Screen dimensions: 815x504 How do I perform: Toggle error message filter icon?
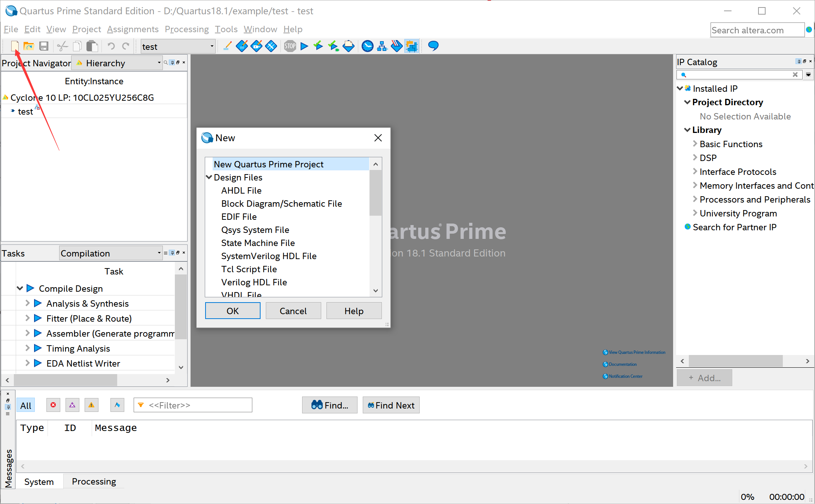[53, 405]
